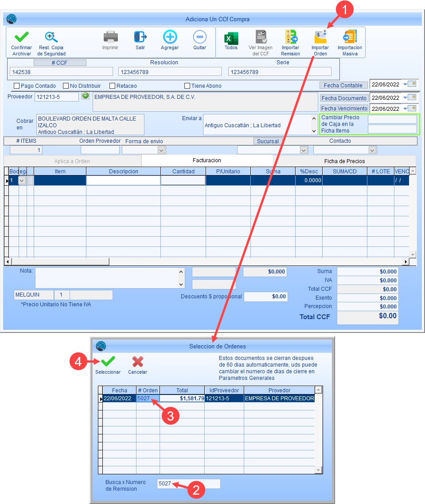Click the 22/06/2022 order date cell
The height and width of the screenshot is (504, 425).
click(120, 398)
